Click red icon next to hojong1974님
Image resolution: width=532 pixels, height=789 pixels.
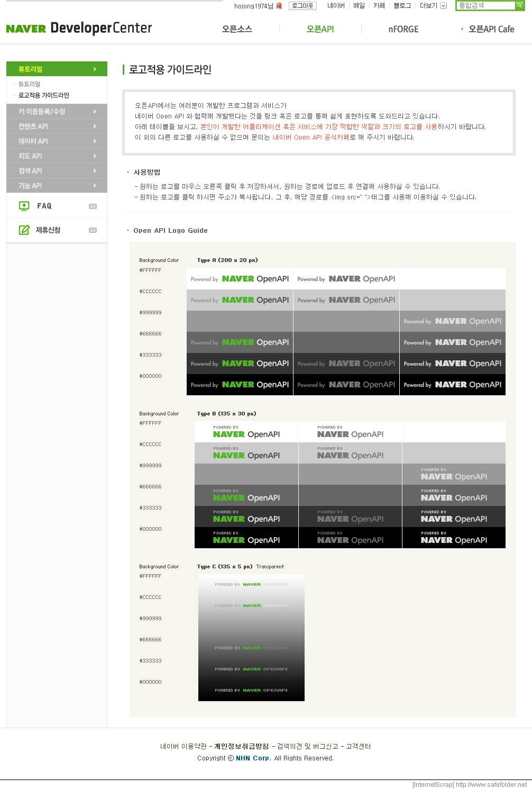click(x=279, y=6)
